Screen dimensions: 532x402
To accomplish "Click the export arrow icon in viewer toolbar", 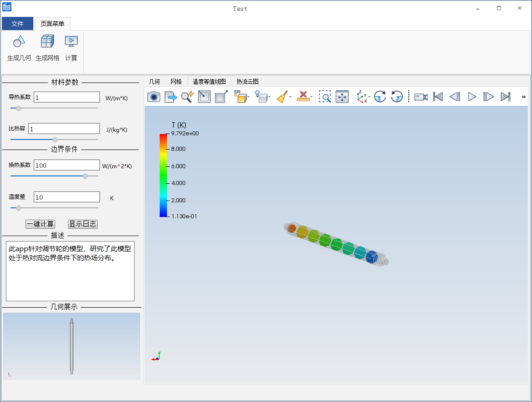I will tap(171, 97).
